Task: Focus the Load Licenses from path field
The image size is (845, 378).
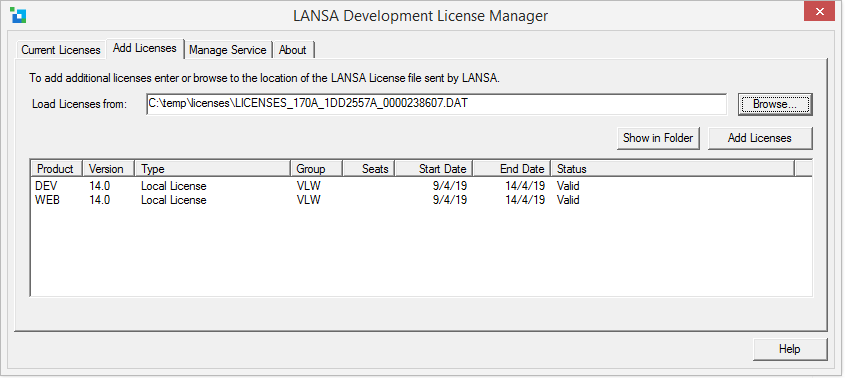Action: [x=436, y=104]
